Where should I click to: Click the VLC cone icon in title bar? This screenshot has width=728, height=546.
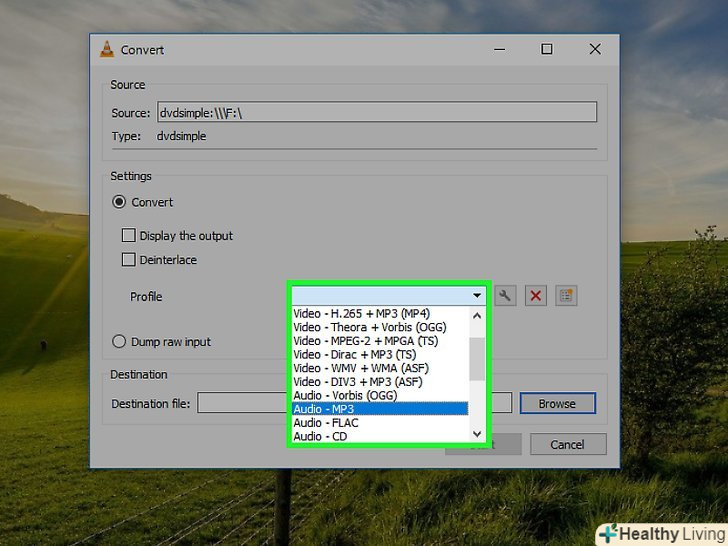[107, 49]
